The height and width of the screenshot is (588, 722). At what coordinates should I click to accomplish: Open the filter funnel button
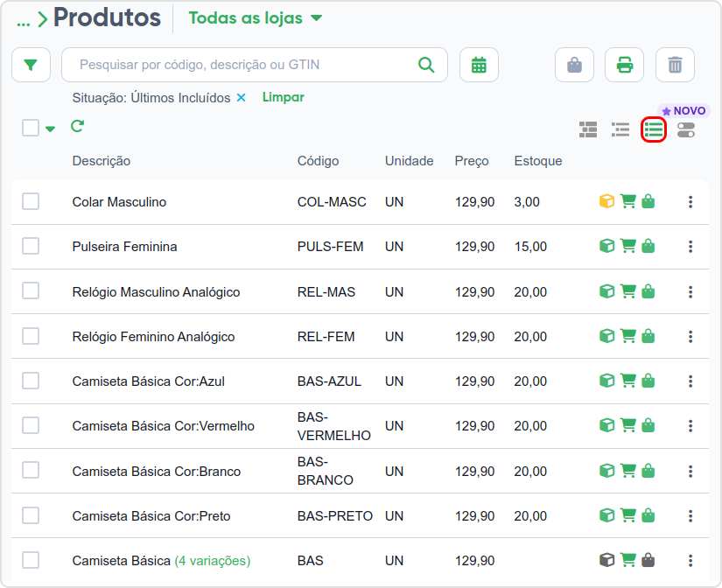point(31,65)
